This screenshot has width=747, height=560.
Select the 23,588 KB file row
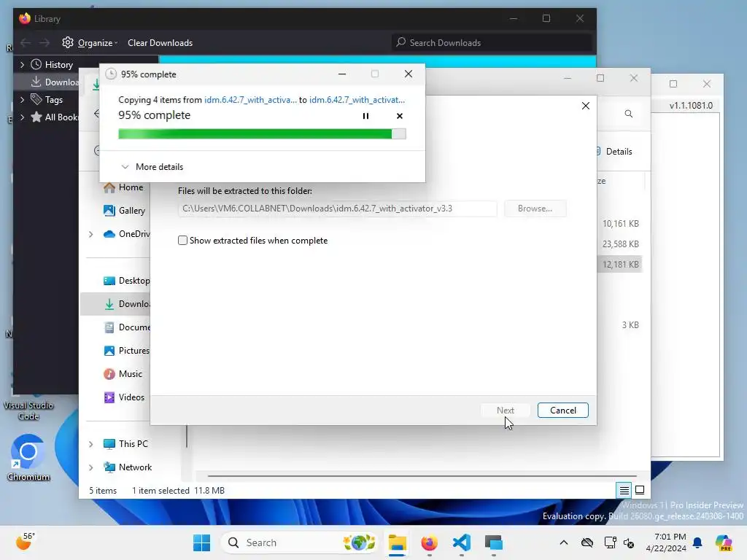coord(620,244)
